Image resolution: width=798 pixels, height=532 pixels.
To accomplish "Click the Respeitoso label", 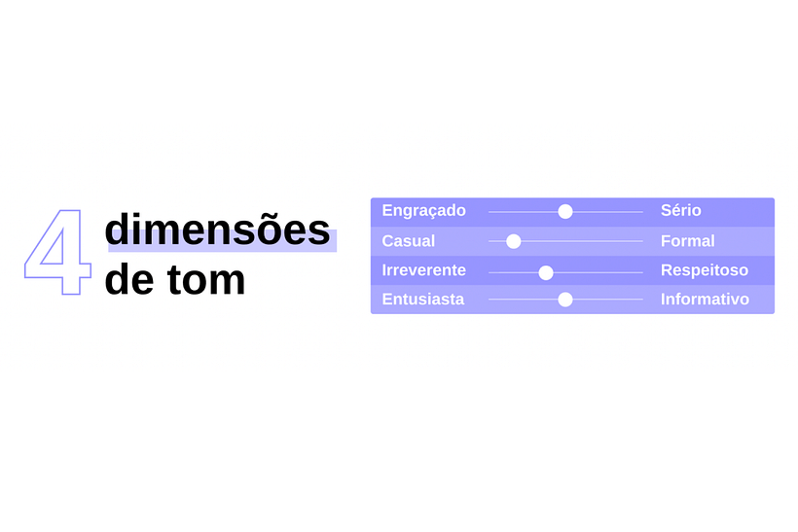I will [705, 270].
